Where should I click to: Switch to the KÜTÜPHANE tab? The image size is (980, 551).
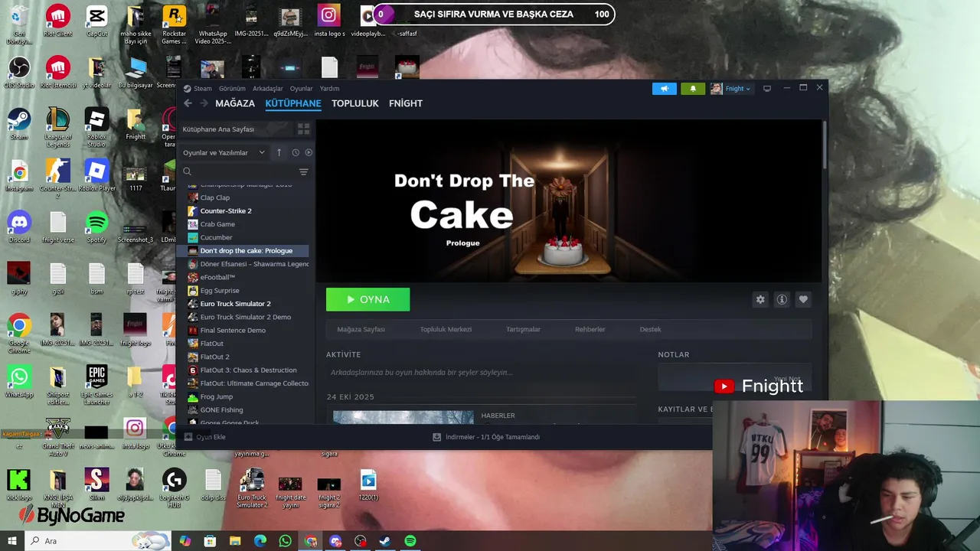(293, 103)
